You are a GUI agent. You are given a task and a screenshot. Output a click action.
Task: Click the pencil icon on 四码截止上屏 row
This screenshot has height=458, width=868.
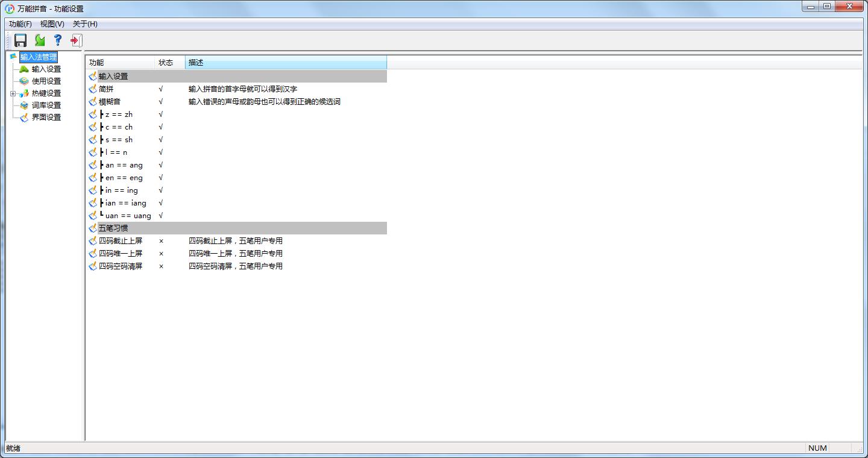pos(93,240)
